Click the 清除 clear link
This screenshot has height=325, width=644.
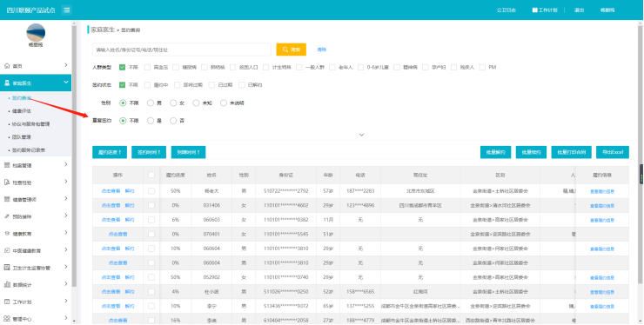[322, 50]
